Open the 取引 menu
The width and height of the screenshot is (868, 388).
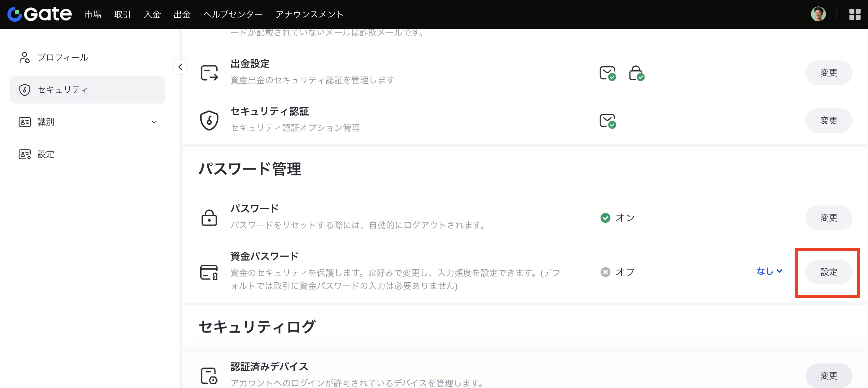point(122,14)
